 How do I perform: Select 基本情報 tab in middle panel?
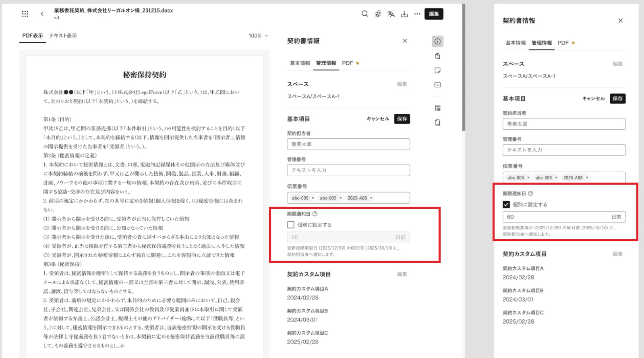(300, 63)
